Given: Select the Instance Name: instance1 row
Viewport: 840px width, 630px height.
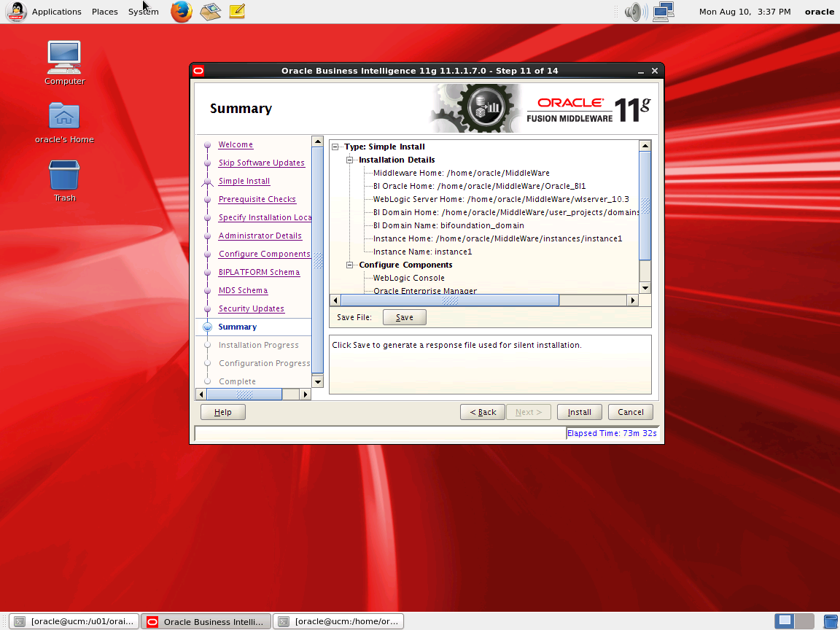Looking at the screenshot, I should click(423, 252).
